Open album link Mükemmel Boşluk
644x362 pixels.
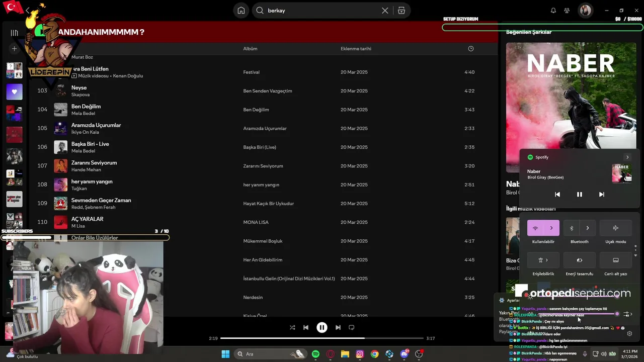pyautogui.click(x=263, y=241)
